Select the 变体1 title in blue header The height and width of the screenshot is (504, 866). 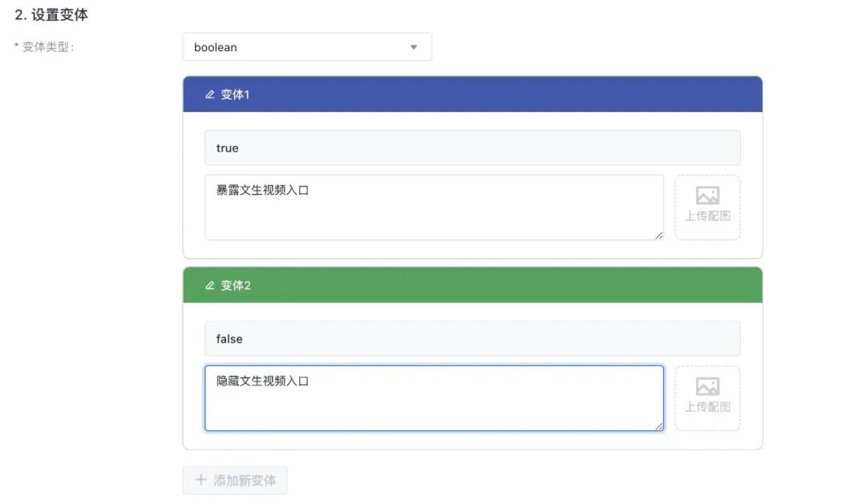pos(235,95)
